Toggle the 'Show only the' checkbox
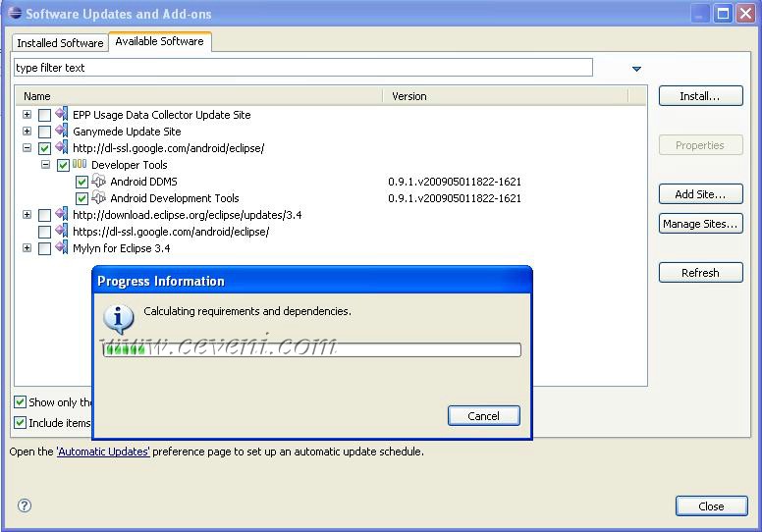This screenshot has width=762, height=532. [x=20, y=401]
